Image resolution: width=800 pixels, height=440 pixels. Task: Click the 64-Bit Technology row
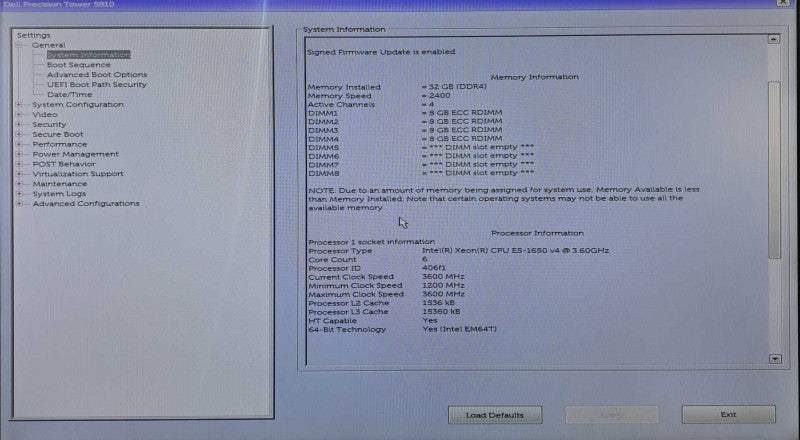(403, 330)
